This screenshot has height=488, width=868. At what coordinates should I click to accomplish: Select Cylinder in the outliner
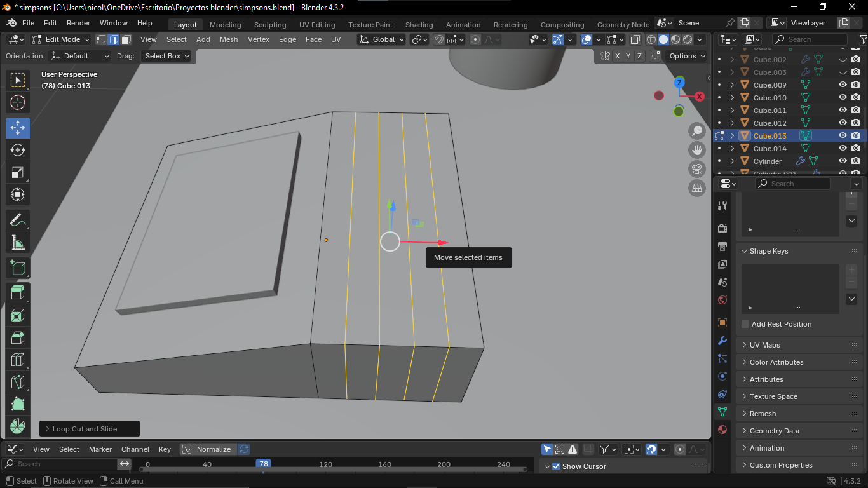tap(767, 161)
